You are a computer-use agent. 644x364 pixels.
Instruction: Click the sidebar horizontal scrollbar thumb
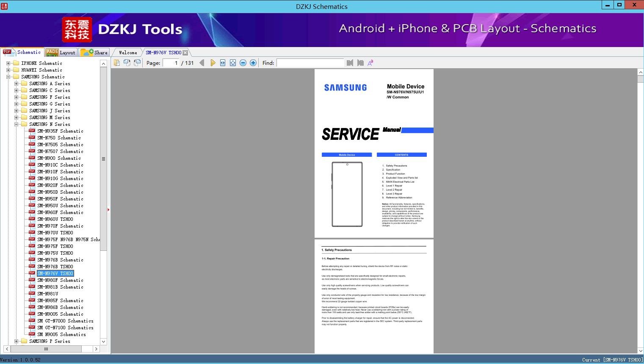point(46,349)
